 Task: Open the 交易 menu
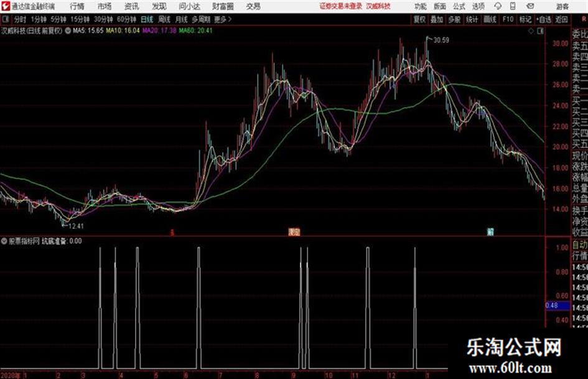[x=253, y=6]
